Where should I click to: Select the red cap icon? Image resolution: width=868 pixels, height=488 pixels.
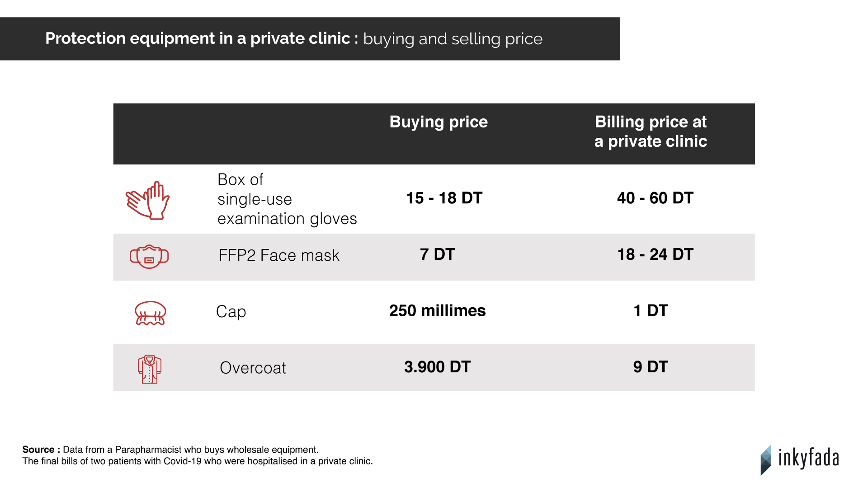(x=151, y=313)
